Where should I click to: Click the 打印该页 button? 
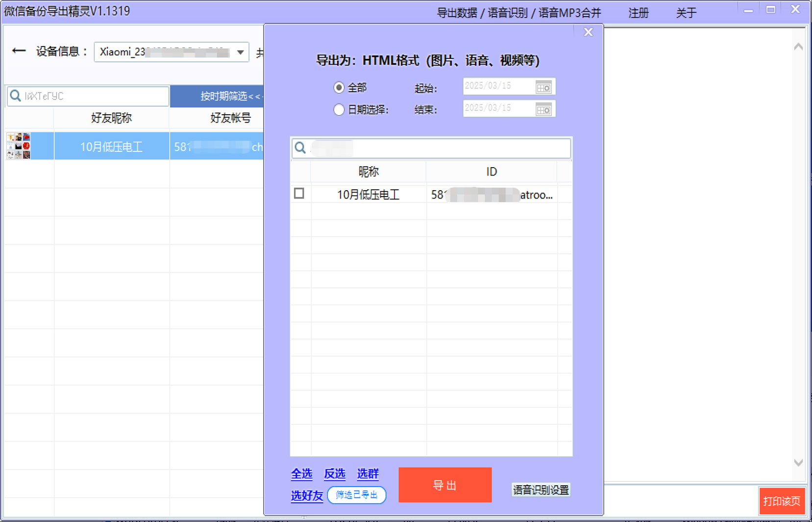pyautogui.click(x=782, y=501)
